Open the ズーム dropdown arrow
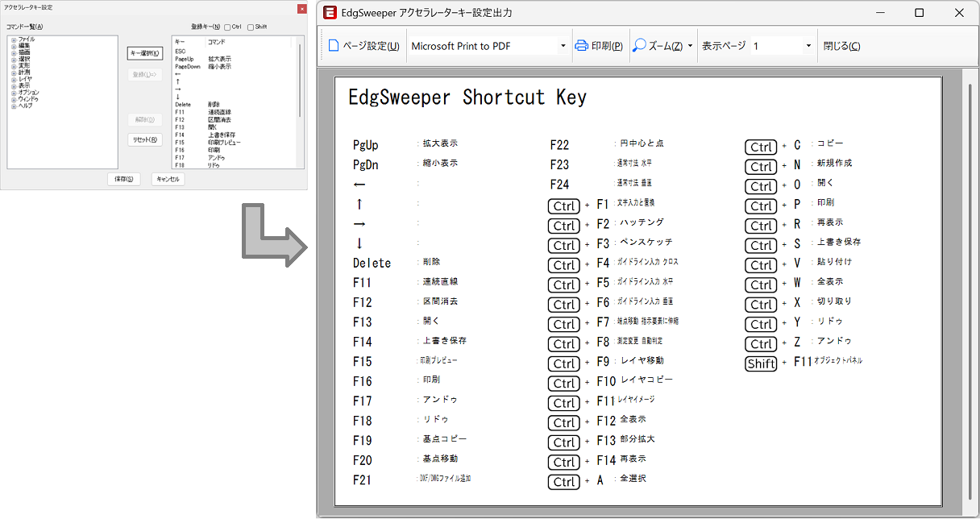980x519 pixels. (x=690, y=46)
